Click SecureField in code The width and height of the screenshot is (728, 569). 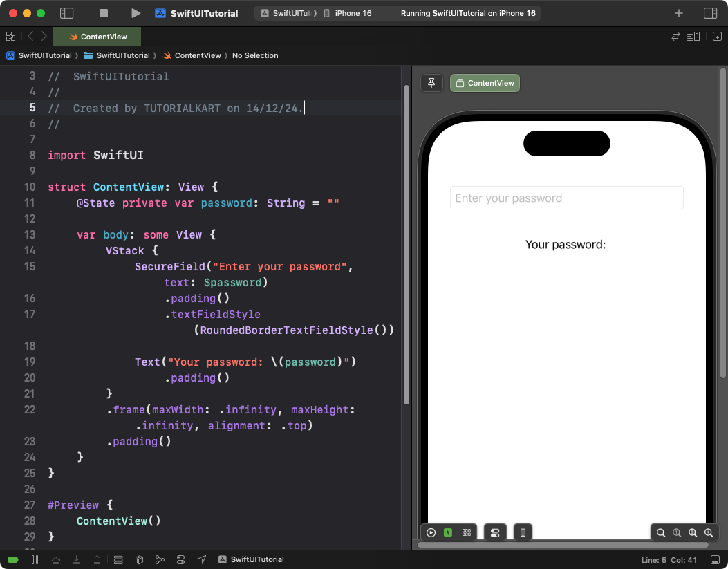click(x=170, y=266)
